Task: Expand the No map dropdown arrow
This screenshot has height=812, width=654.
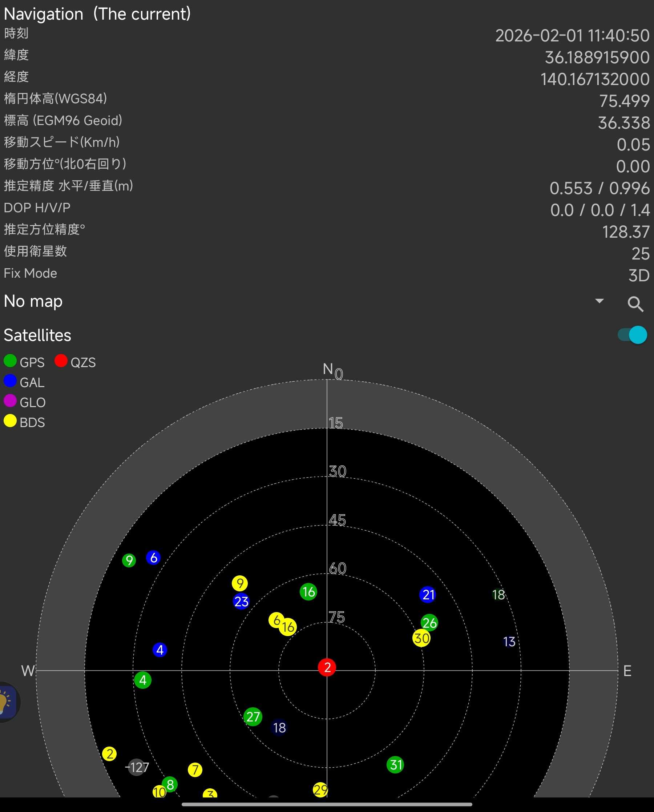Action: [x=599, y=301]
